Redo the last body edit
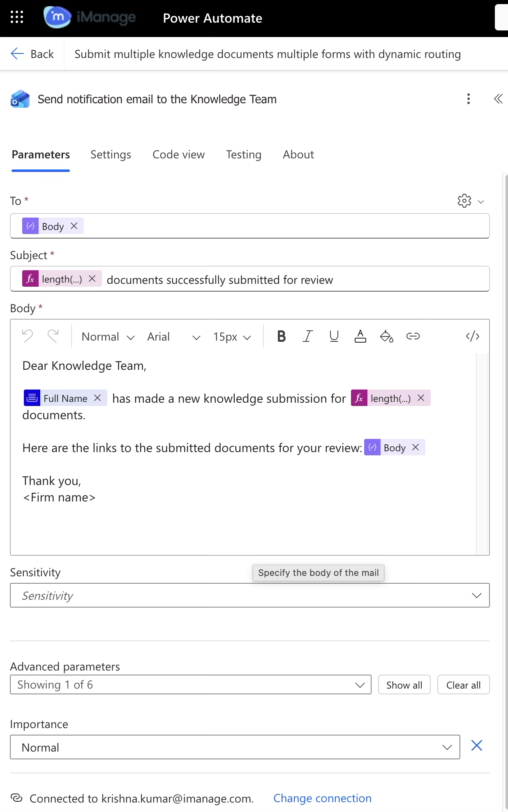 tap(53, 336)
